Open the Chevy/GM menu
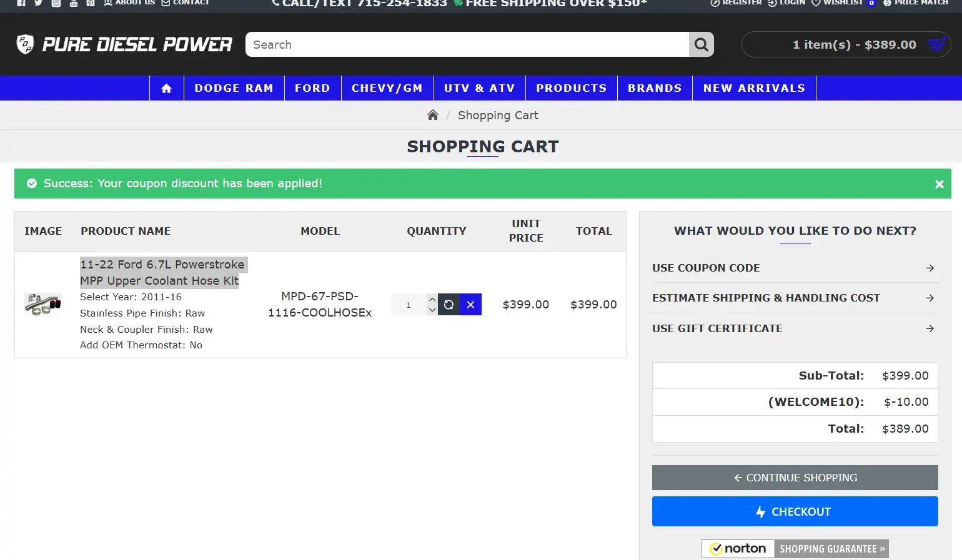Image resolution: width=962 pixels, height=560 pixels. (x=387, y=88)
